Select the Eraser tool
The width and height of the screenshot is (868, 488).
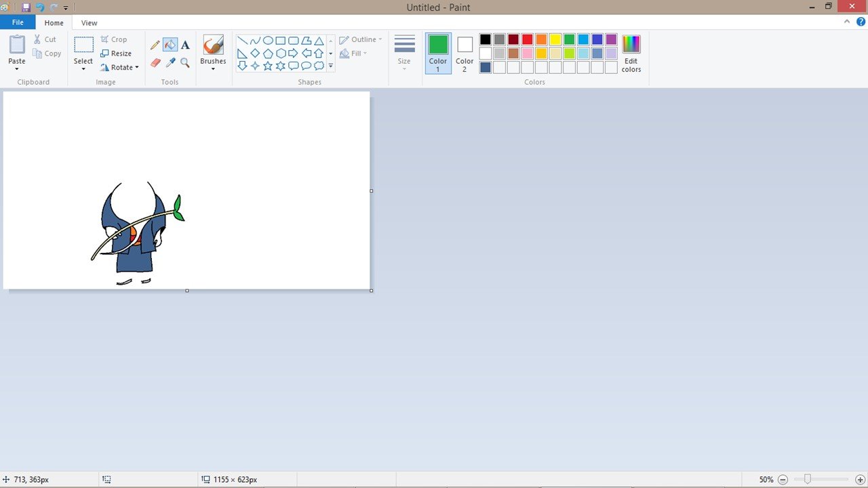click(x=155, y=62)
